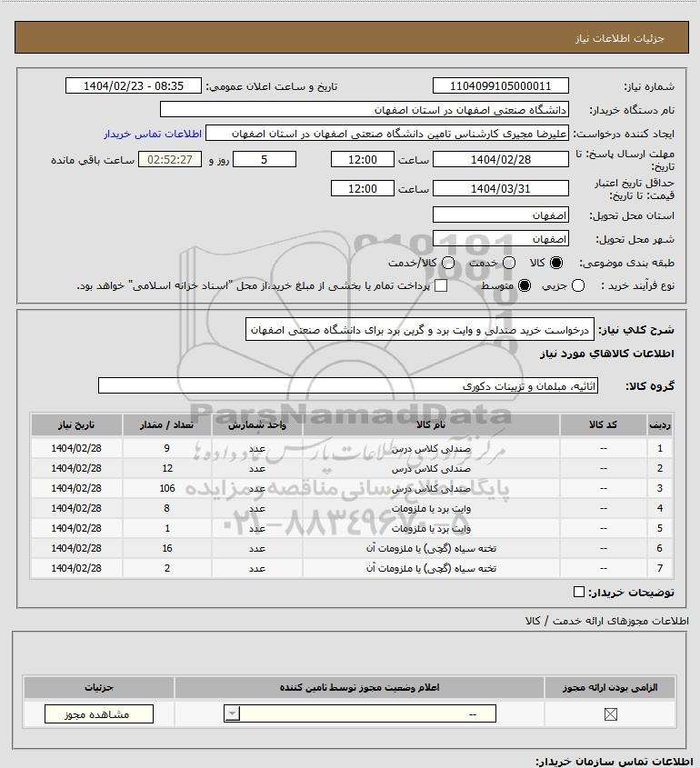Click وایت برد با ملزومات in row 4
700x768 pixels.
(x=431, y=508)
